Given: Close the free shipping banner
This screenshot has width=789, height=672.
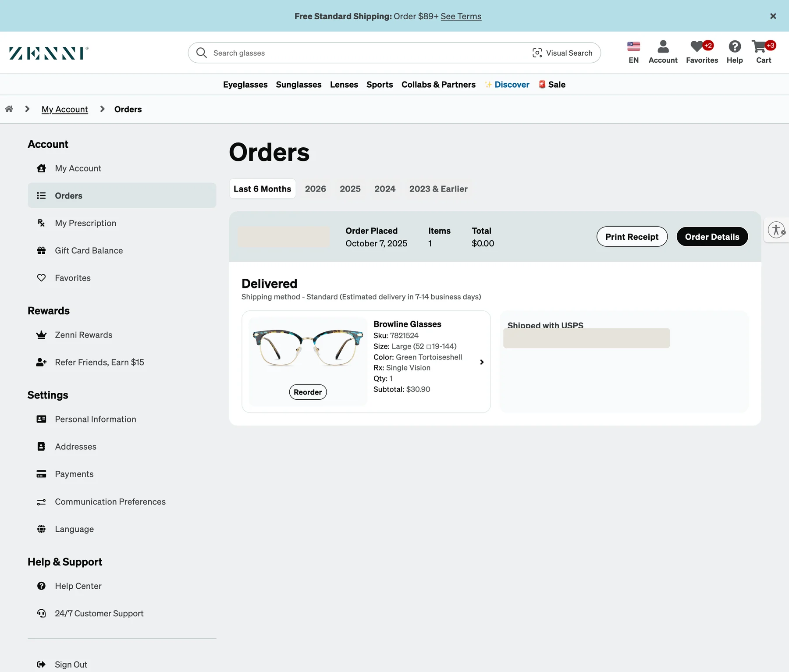Looking at the screenshot, I should click(x=773, y=16).
